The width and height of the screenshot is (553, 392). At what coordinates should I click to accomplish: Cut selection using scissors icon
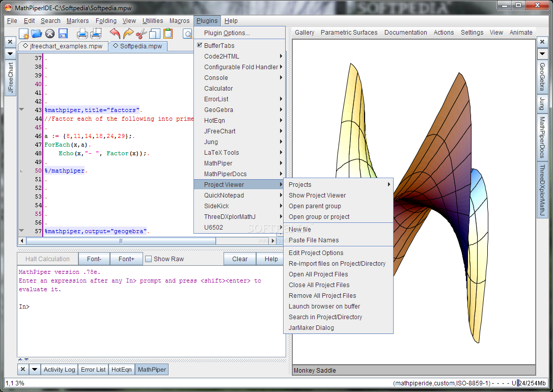click(142, 34)
